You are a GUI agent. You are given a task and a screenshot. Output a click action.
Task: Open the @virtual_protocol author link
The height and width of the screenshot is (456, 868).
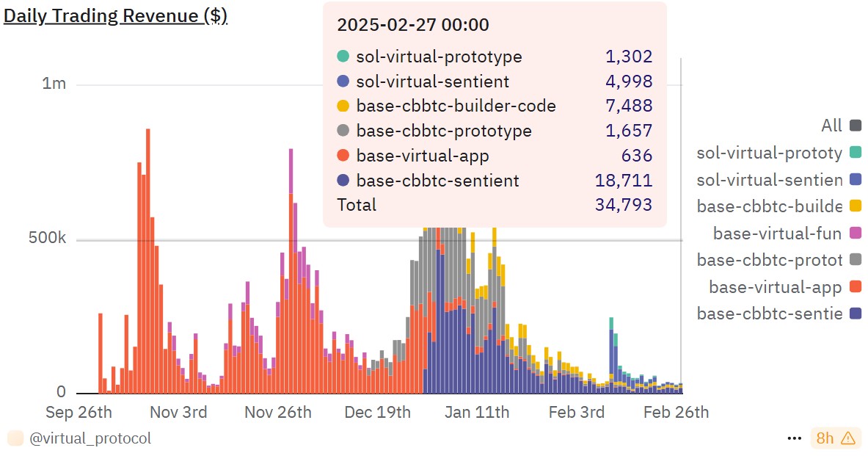pyautogui.click(x=90, y=438)
